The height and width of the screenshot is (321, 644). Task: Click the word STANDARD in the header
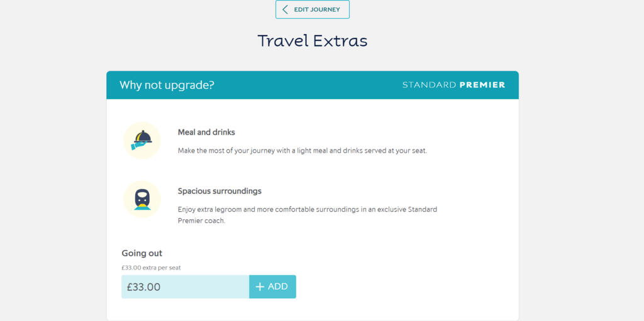(x=429, y=85)
